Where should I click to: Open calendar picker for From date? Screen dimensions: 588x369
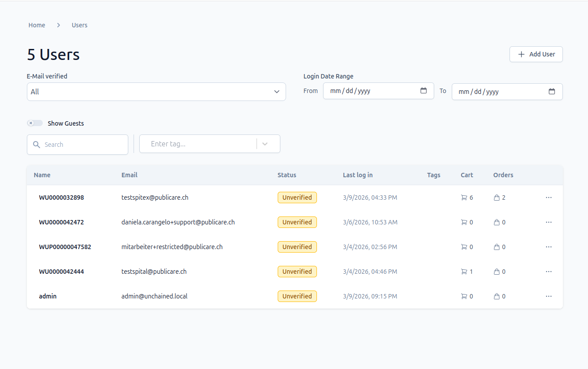[x=424, y=91]
